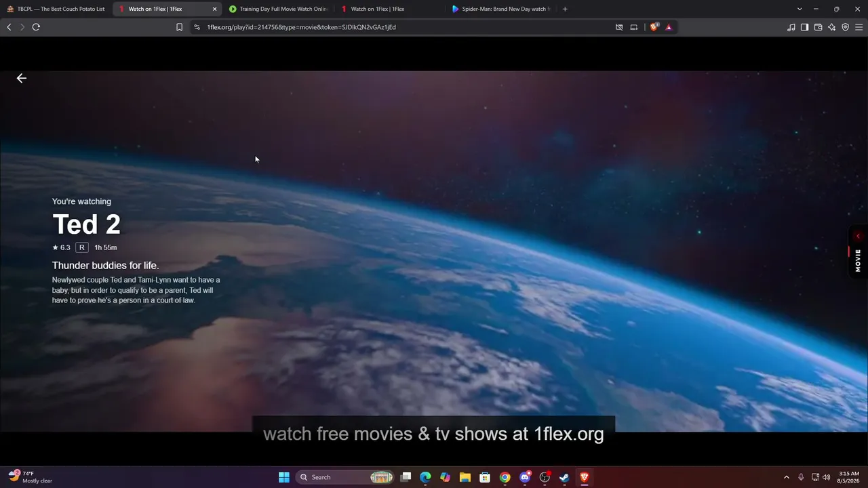Screen dimensions: 868x488
Task: Open Steam from the taskbar
Action: [564, 477]
